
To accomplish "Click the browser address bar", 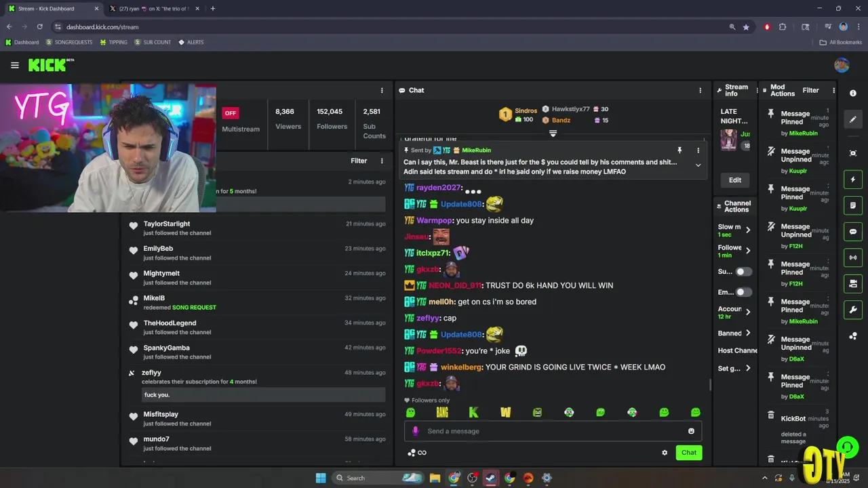I will [393, 27].
